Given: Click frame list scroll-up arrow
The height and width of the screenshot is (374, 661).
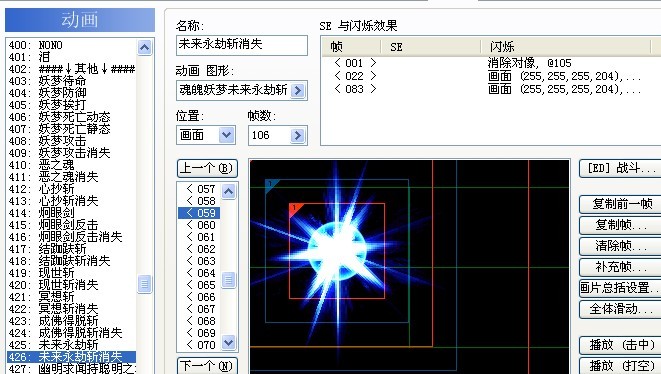Looking at the screenshot, I should [228, 191].
